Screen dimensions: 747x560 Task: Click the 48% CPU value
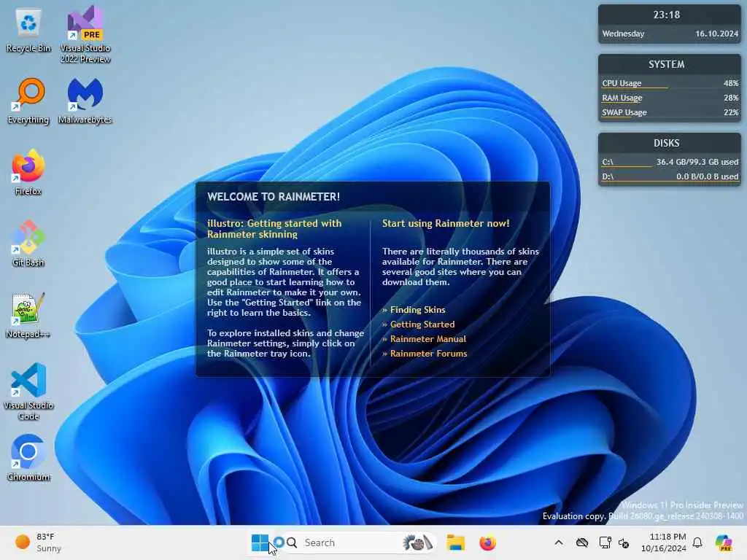tap(731, 83)
